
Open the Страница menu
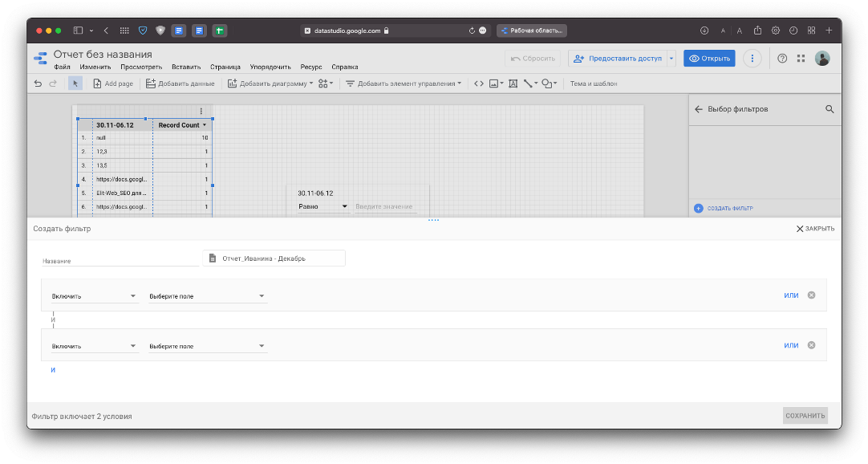[225, 67]
